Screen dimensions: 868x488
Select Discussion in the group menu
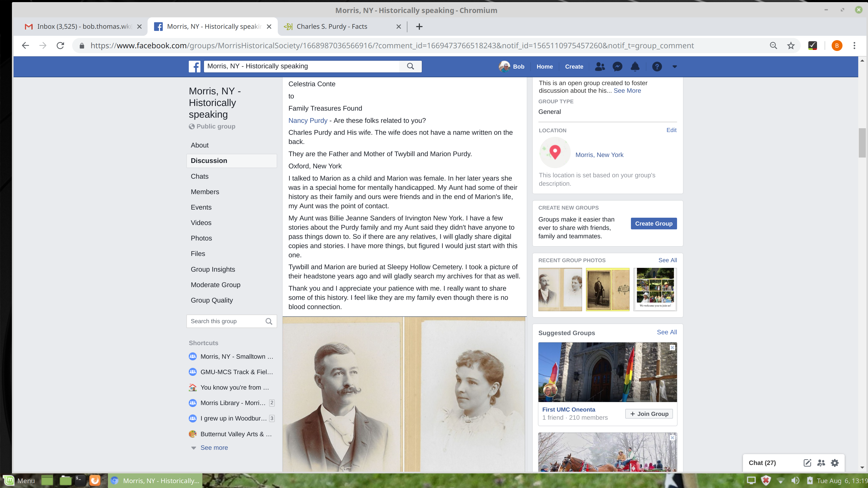point(231,161)
